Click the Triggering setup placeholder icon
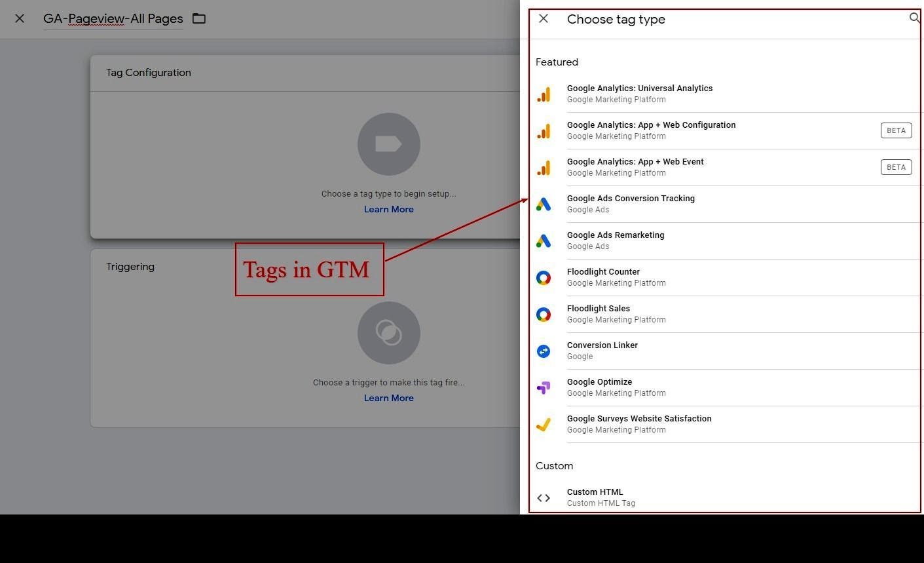924x563 pixels. (x=388, y=332)
